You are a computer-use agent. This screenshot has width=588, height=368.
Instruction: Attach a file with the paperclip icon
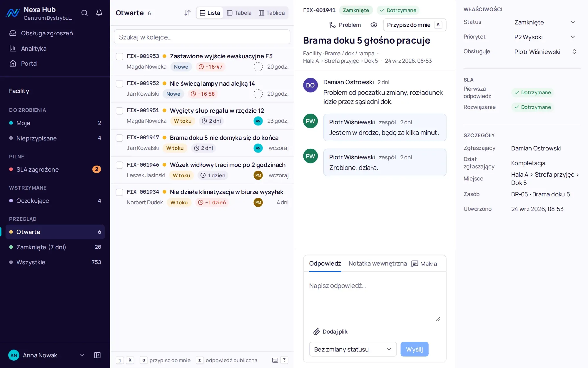click(x=316, y=332)
